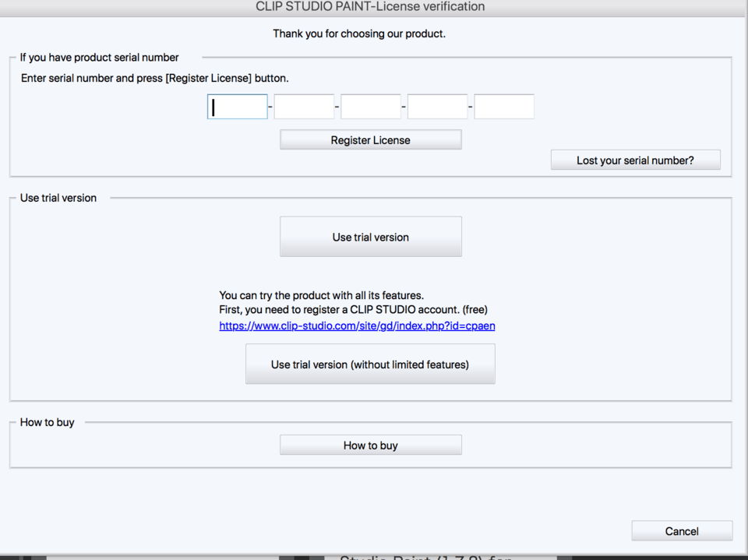
Task: Open the clip-studio.com registration link
Action: 357,326
